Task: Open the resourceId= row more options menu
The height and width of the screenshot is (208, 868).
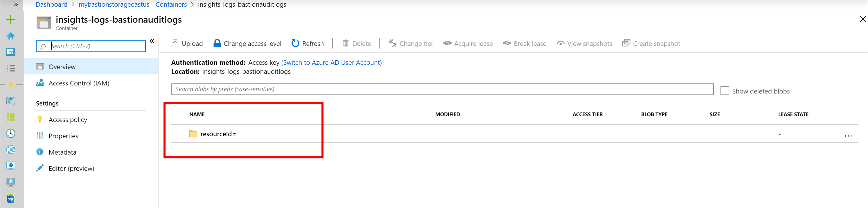Action: (848, 136)
